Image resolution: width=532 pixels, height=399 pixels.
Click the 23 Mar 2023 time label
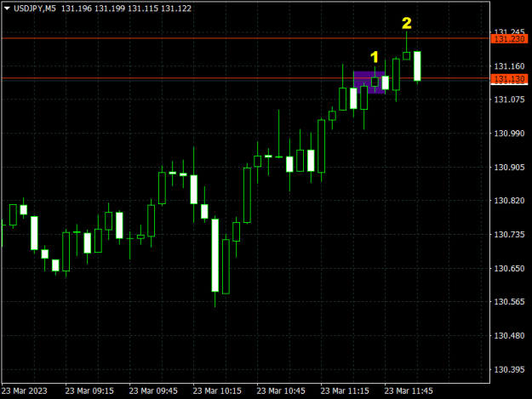click(x=25, y=390)
